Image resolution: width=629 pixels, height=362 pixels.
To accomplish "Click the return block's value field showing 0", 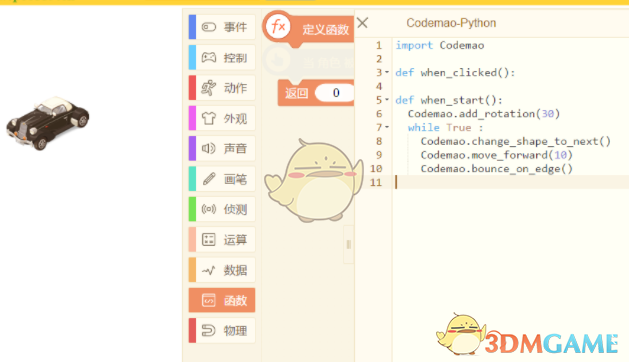I will 335,93.
